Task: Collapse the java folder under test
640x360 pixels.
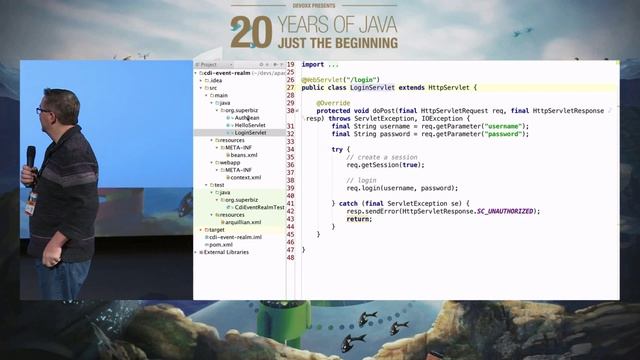Action: click(212, 192)
